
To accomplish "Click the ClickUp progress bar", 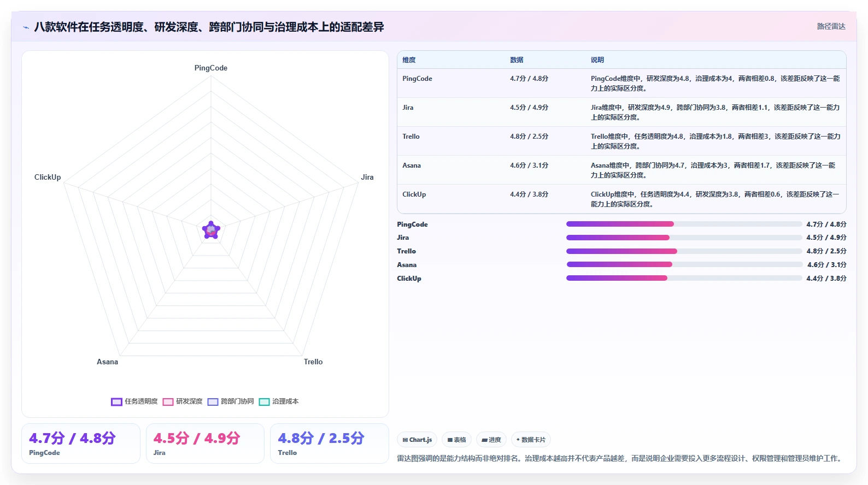I will [x=684, y=278].
